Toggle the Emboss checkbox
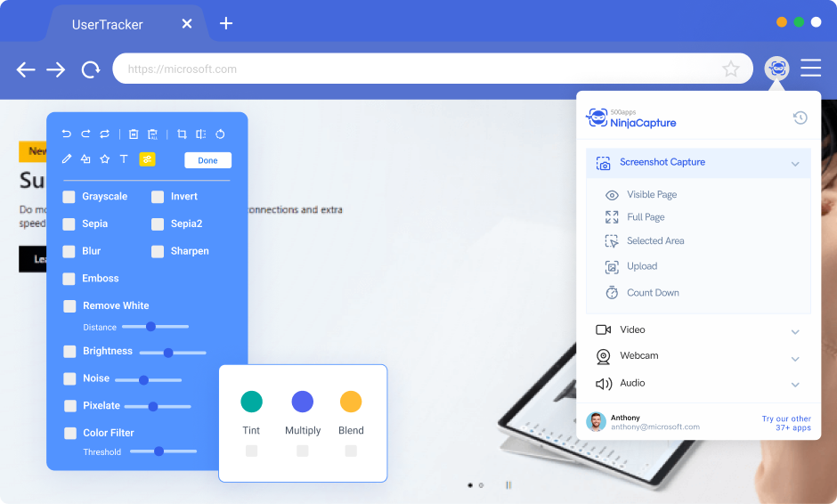The height and width of the screenshot is (504, 837). [69, 279]
